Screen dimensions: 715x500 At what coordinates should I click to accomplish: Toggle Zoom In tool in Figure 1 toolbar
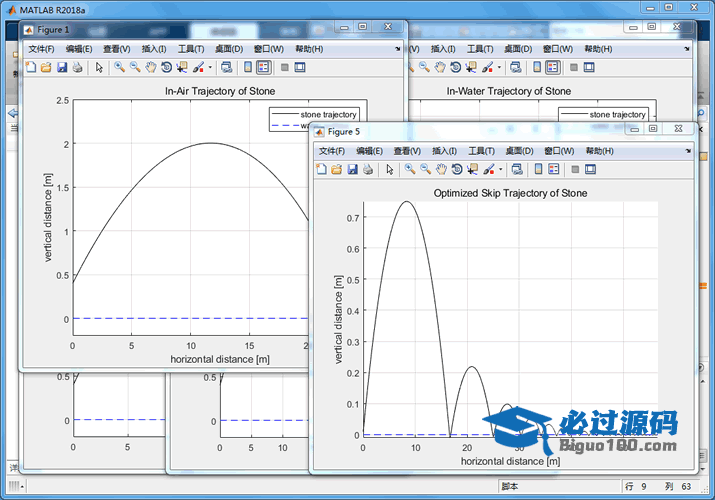click(x=119, y=67)
